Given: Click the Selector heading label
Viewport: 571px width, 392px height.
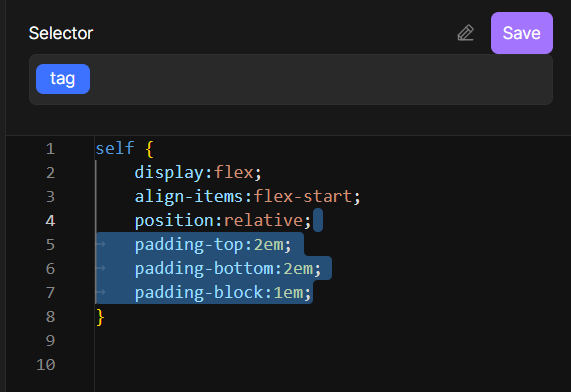Looking at the screenshot, I should coord(61,33).
